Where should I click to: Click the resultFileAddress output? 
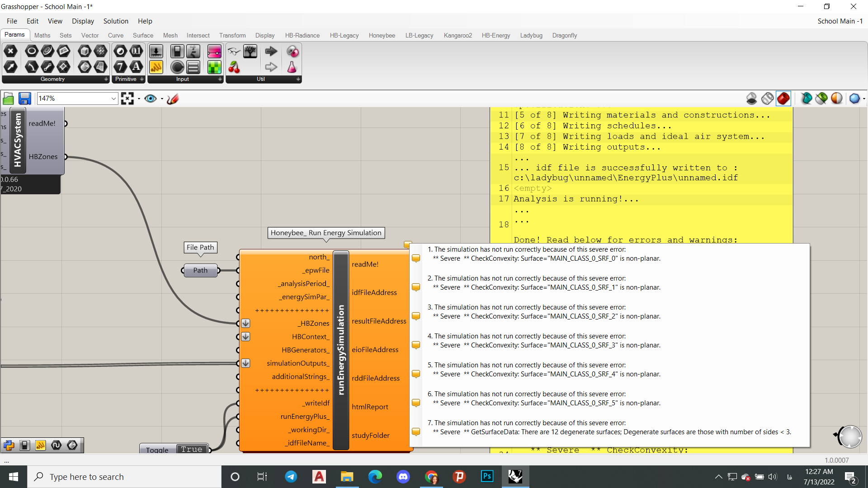coord(379,321)
